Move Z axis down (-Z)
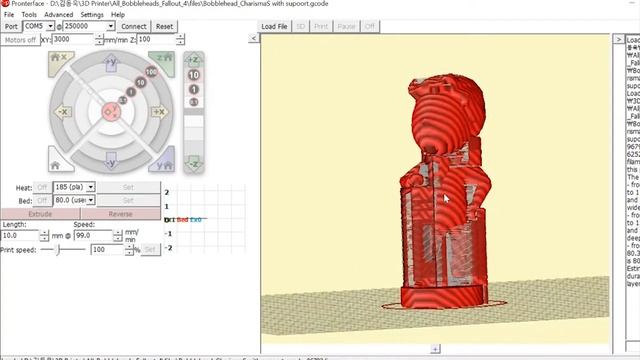 point(193,163)
